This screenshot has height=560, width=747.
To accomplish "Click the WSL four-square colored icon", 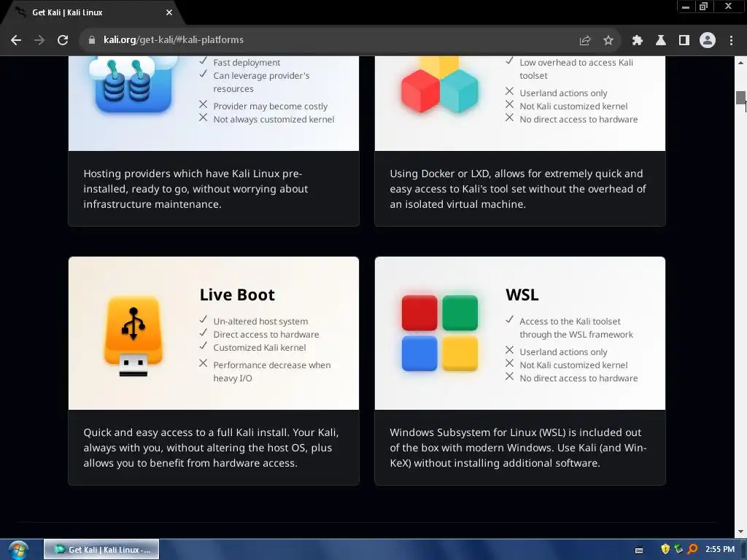I will pos(439,332).
